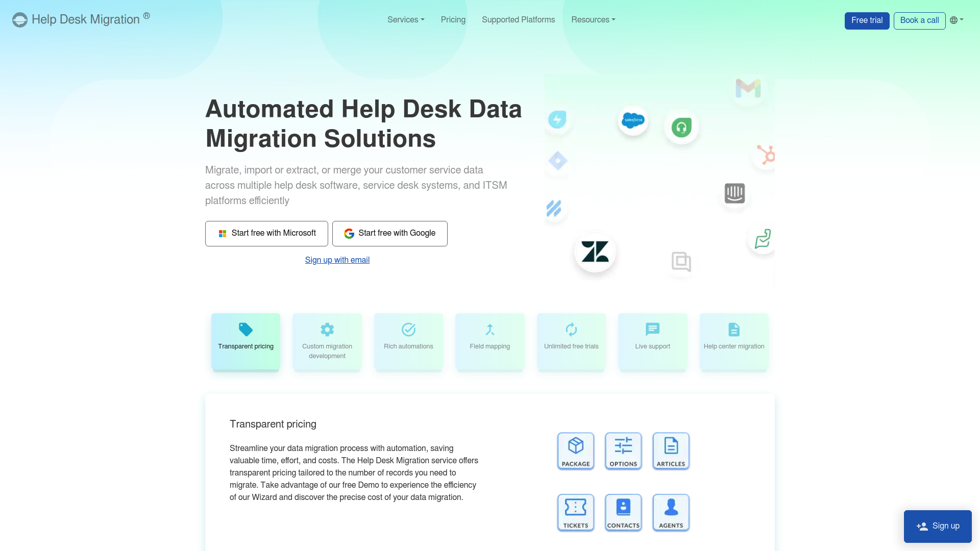Click the Microsoft logo in the Start free with Microsoft button

(x=223, y=234)
